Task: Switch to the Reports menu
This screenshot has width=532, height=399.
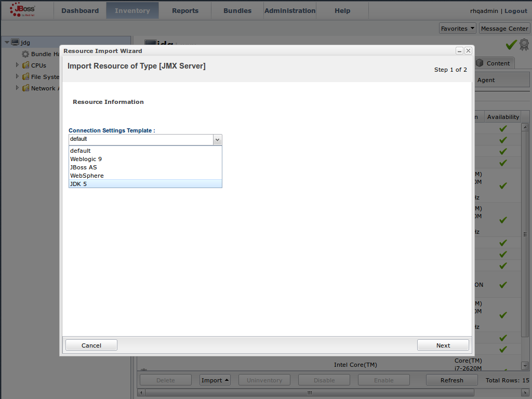Action: point(185,10)
